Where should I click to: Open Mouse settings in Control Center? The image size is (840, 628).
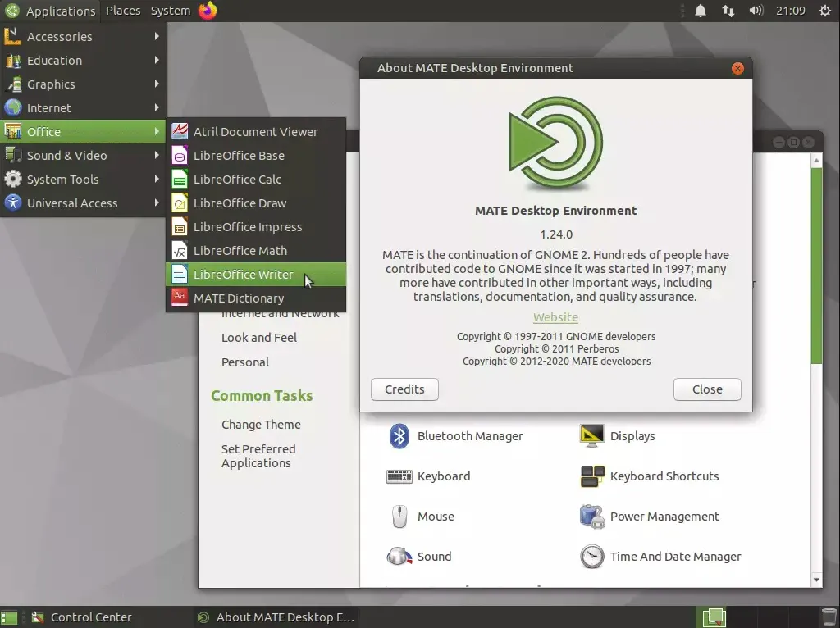pyautogui.click(x=421, y=517)
